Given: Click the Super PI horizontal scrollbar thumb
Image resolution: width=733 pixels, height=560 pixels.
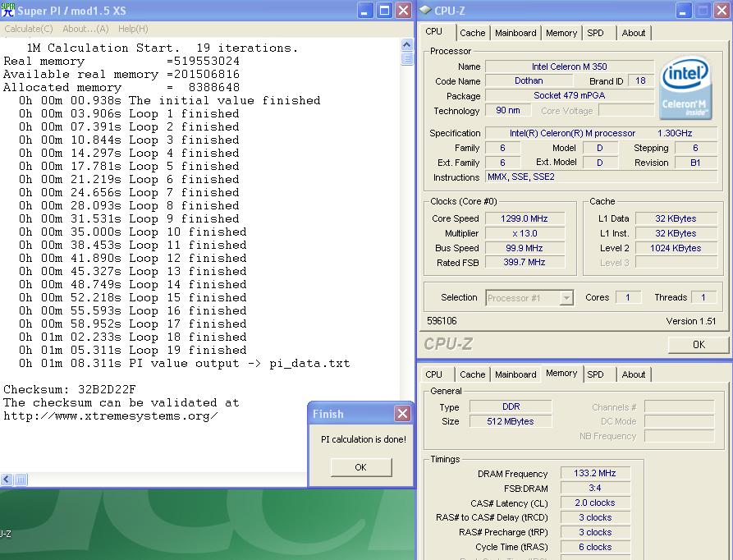Looking at the screenshot, I should pyautogui.click(x=21, y=480).
